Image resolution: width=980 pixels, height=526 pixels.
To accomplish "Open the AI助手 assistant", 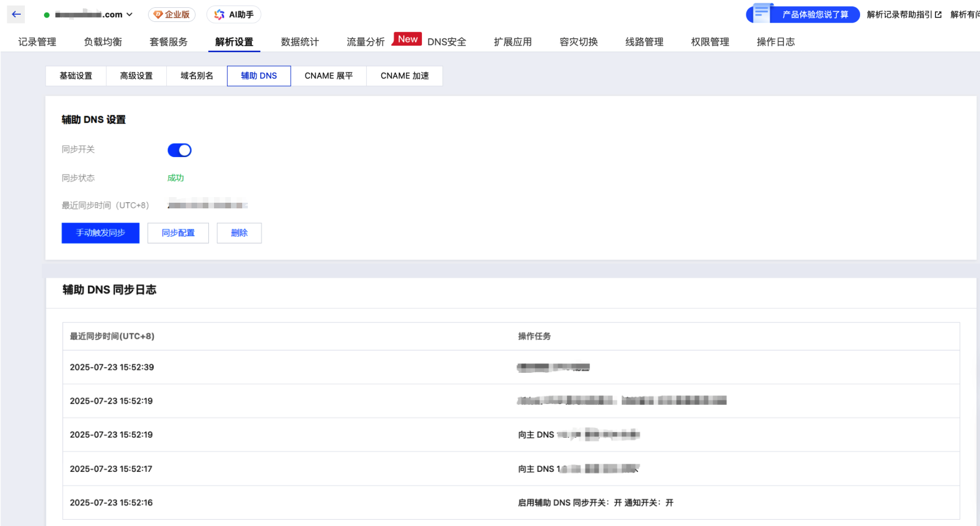I will coord(234,15).
